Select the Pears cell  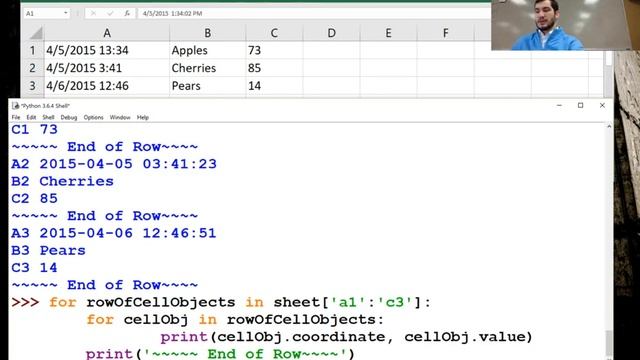[x=208, y=86]
